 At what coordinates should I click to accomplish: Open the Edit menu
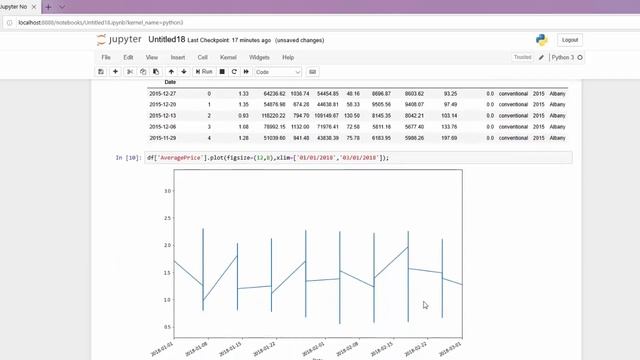(x=128, y=58)
